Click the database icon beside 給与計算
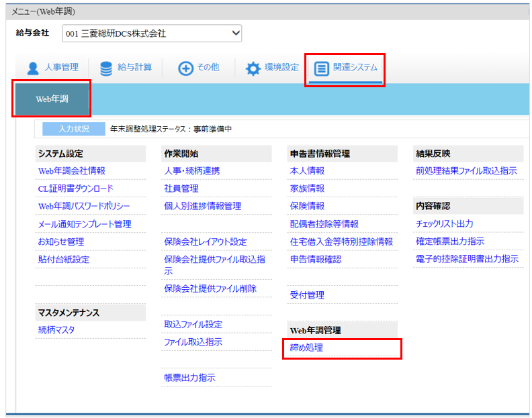The height and width of the screenshot is (418, 532). coord(106,68)
